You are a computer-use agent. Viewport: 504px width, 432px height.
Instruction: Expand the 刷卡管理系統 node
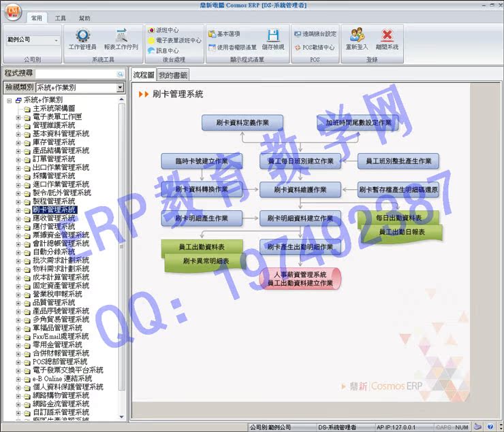18,210
